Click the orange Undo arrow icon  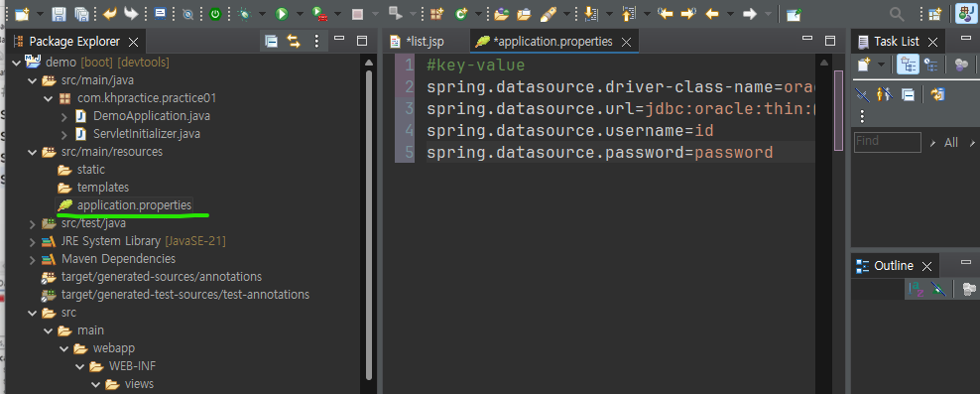pos(109,14)
